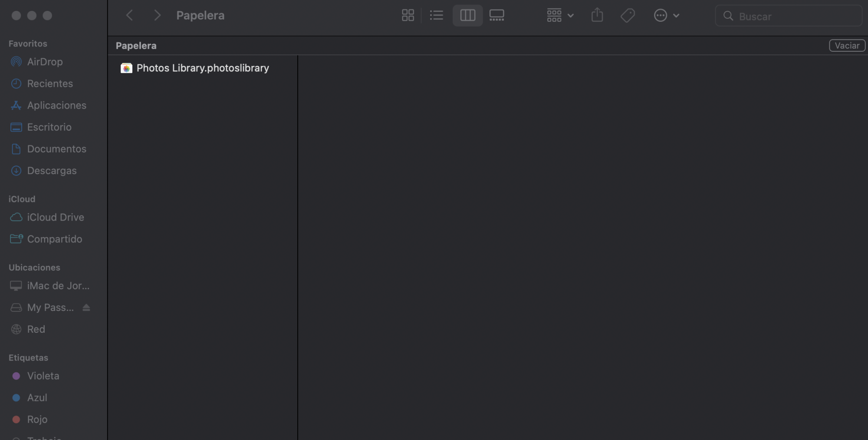
Task: Click the Aplicaciones sidebar icon
Action: [x=16, y=105]
